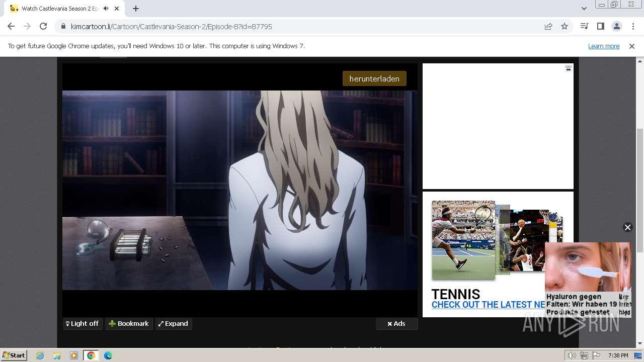Expand the video player

(x=174, y=324)
